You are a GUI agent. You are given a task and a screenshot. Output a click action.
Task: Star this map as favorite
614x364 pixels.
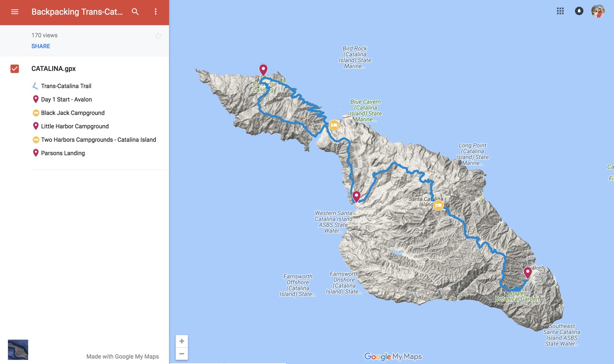[x=158, y=36]
